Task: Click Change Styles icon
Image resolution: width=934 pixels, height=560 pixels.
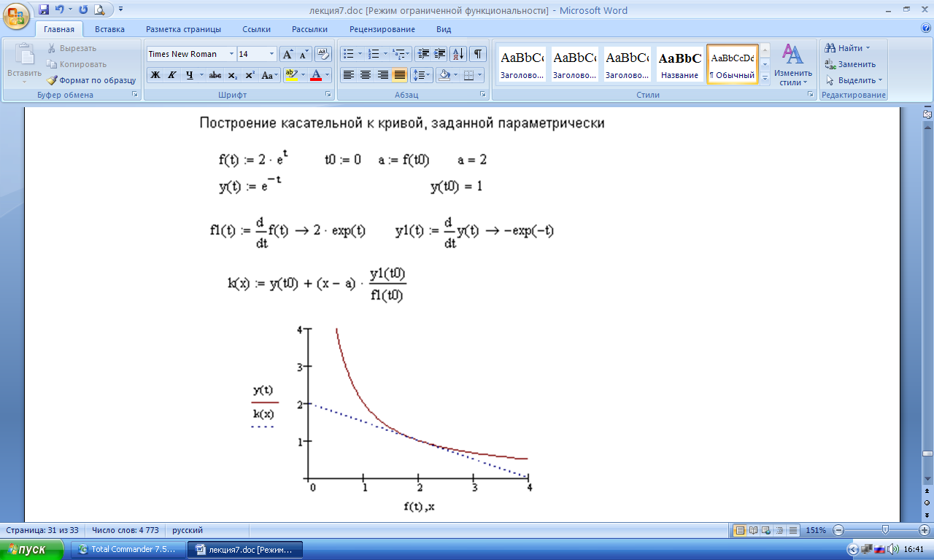Action: (793, 64)
